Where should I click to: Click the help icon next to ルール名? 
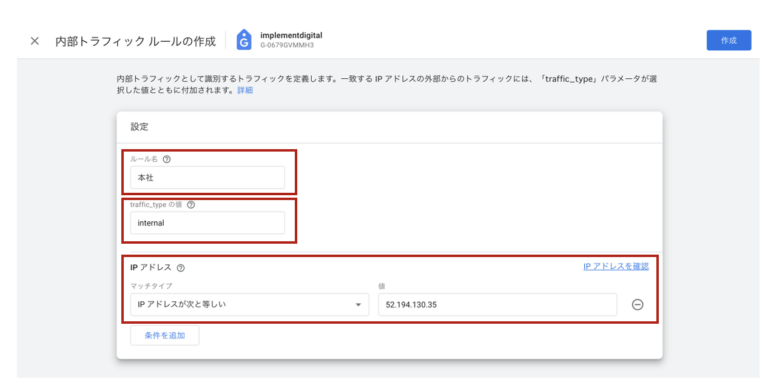(x=167, y=159)
